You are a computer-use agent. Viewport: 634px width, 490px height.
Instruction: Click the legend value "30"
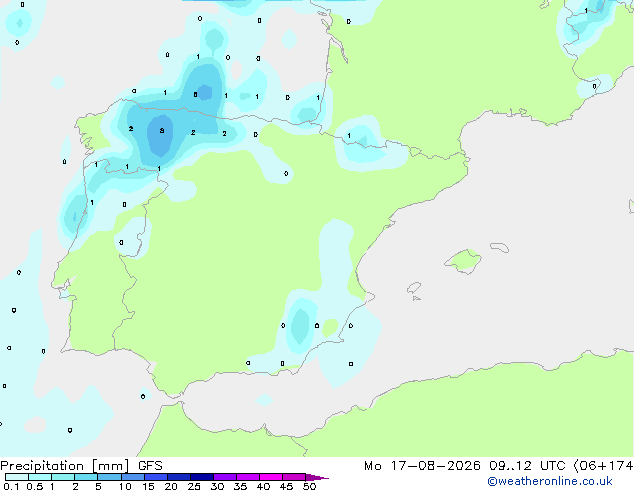(x=217, y=486)
